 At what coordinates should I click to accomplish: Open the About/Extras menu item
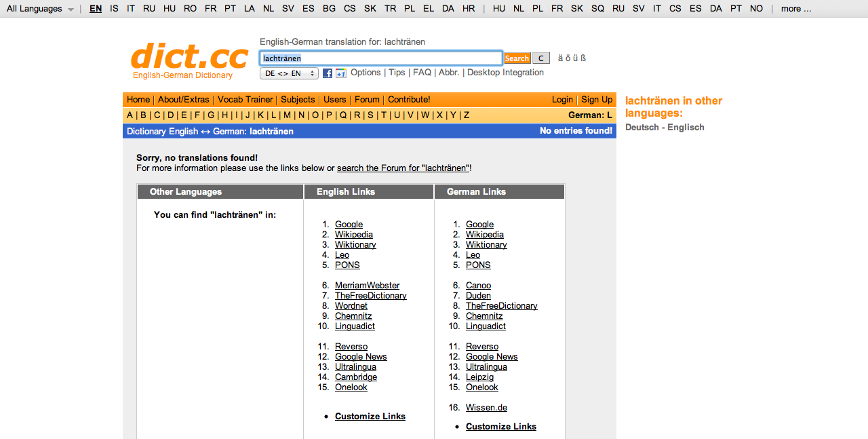point(184,100)
